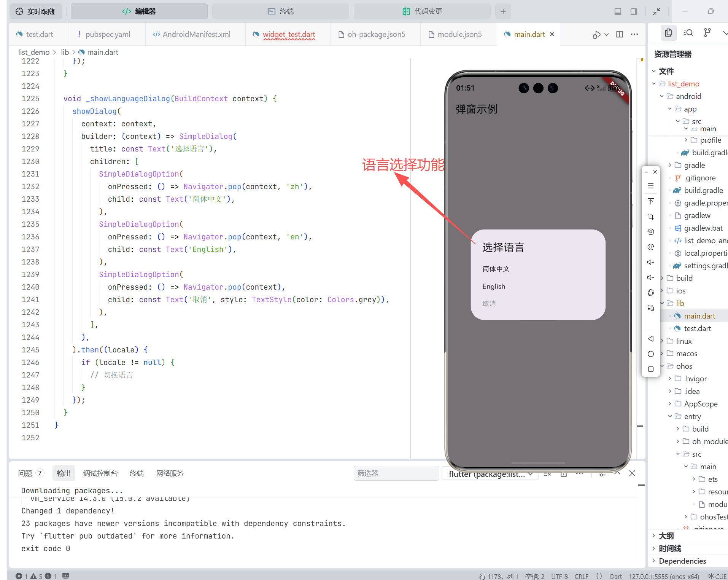Open editor more actions ellipsis
Screen dimensions: 728x580
[634, 34]
